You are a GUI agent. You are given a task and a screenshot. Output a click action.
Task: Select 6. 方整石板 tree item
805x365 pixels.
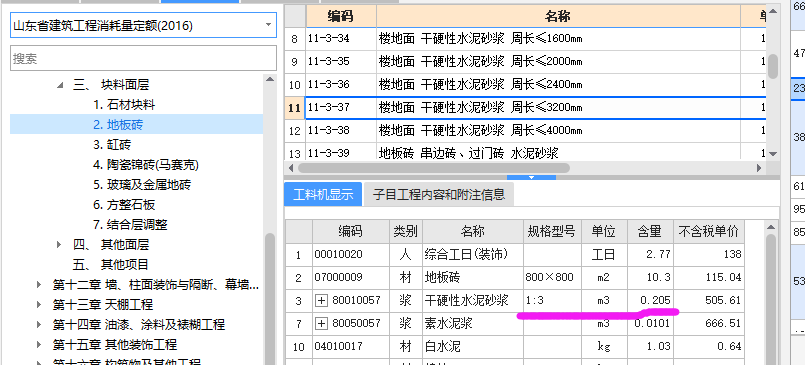(124, 205)
